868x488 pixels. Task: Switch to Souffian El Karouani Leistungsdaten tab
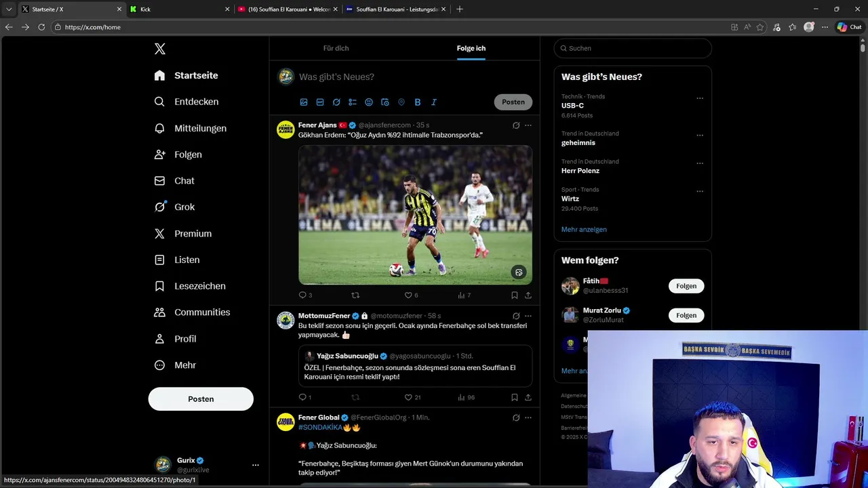396,9
